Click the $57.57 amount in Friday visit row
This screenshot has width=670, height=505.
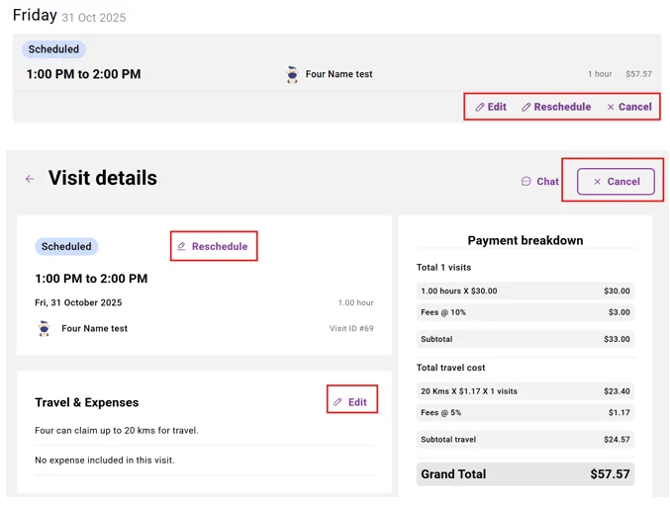pyautogui.click(x=638, y=74)
